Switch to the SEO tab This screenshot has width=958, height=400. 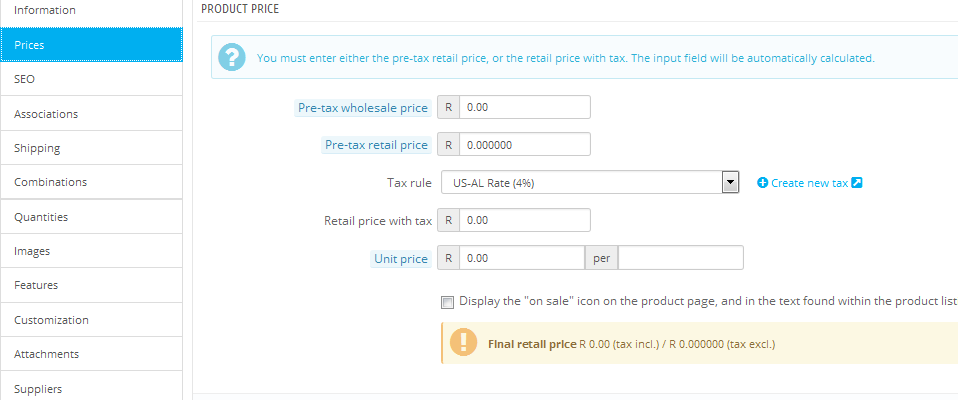pyautogui.click(x=91, y=79)
